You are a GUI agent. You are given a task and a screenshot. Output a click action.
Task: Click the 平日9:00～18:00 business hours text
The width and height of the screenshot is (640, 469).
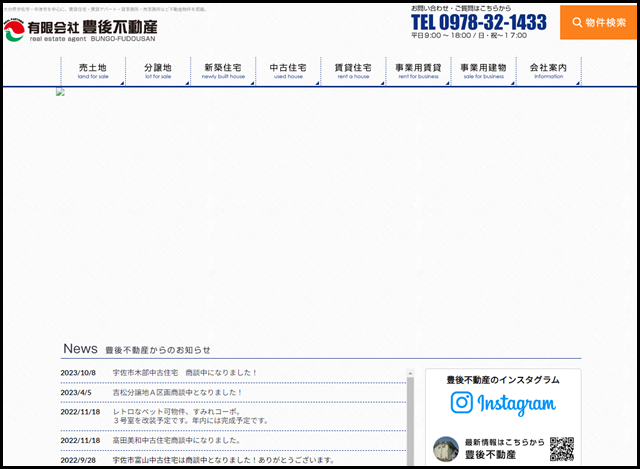coord(469,36)
